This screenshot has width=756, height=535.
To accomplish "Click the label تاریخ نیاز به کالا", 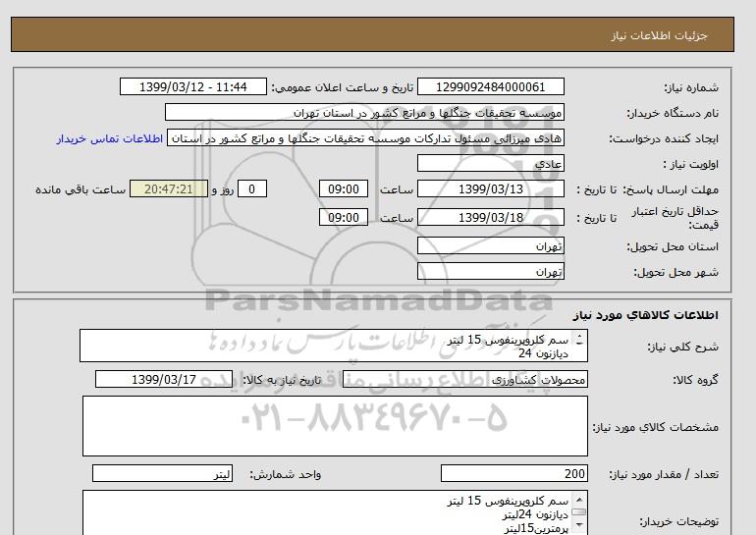I will (x=282, y=380).
